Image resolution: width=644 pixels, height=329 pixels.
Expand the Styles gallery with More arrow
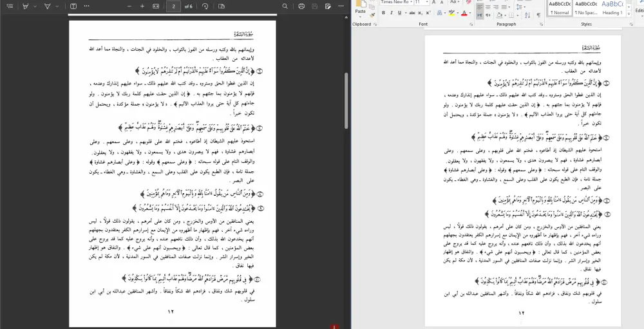(629, 14)
